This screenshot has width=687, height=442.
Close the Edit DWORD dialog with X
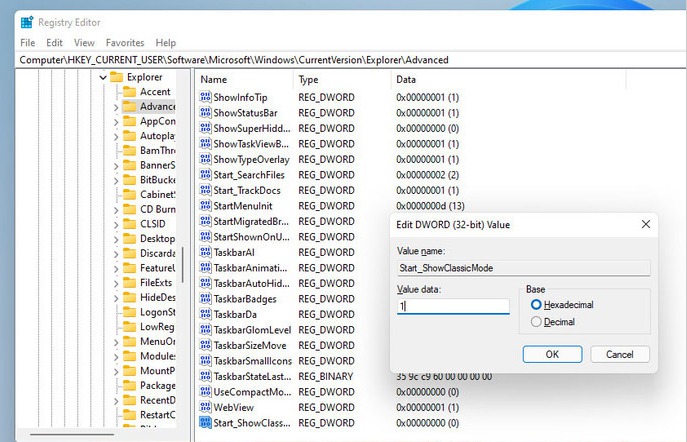[x=646, y=224]
